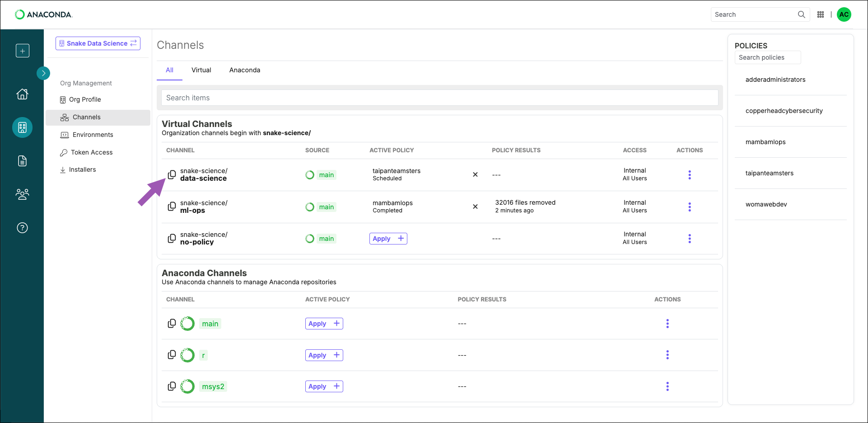Viewport: 868px width, 423px height.
Task: Select the adderadministrators policy
Action: click(x=775, y=80)
